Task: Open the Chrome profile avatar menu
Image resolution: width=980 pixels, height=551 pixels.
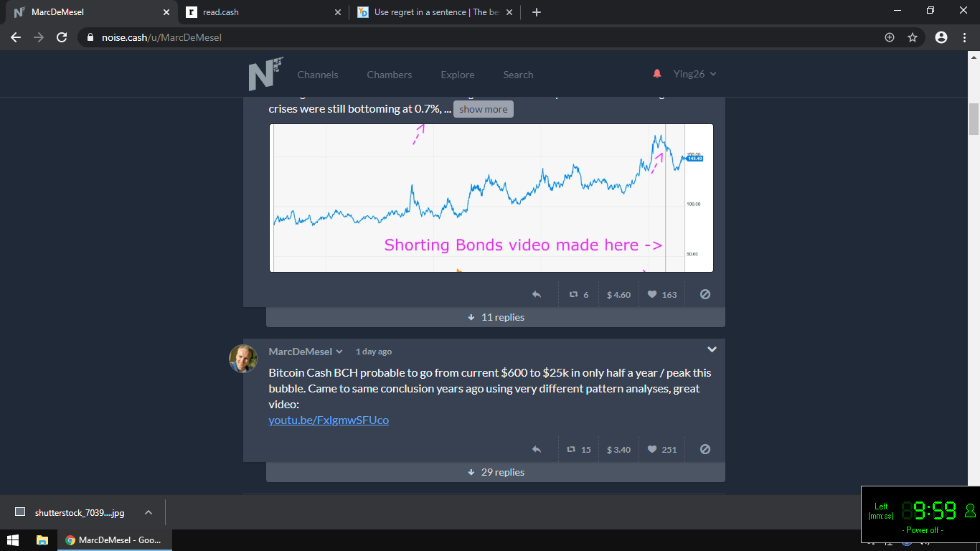Action: (941, 37)
